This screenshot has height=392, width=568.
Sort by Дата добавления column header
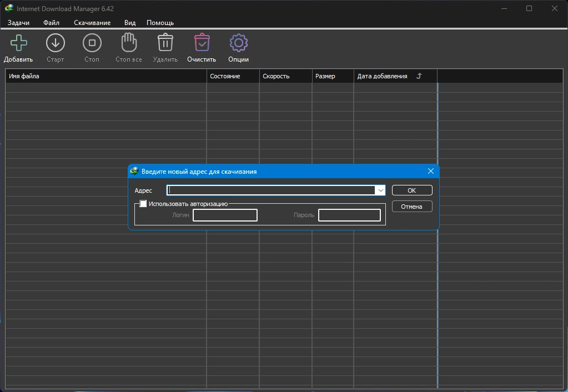point(395,76)
